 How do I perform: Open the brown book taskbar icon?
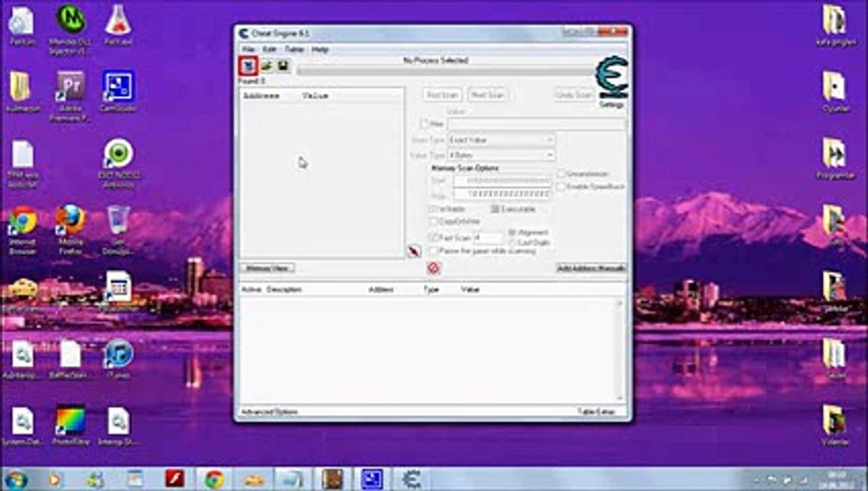[x=332, y=479]
